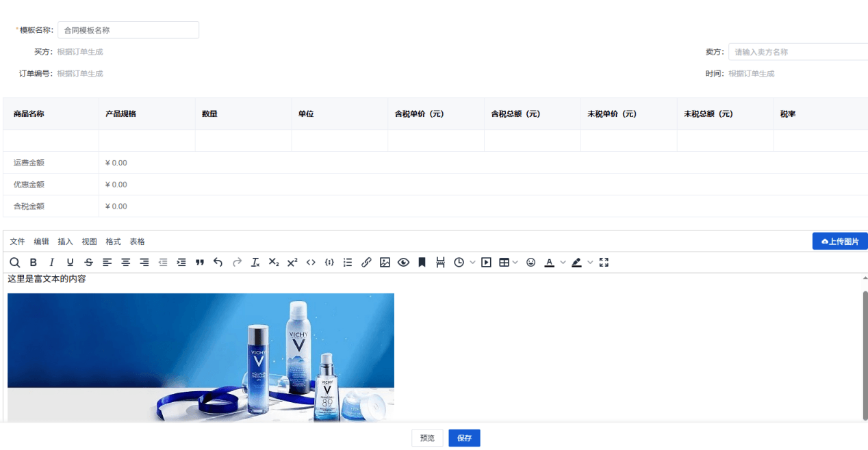This screenshot has width=868, height=450.
Task: Open the 表格 menu
Action: click(137, 241)
